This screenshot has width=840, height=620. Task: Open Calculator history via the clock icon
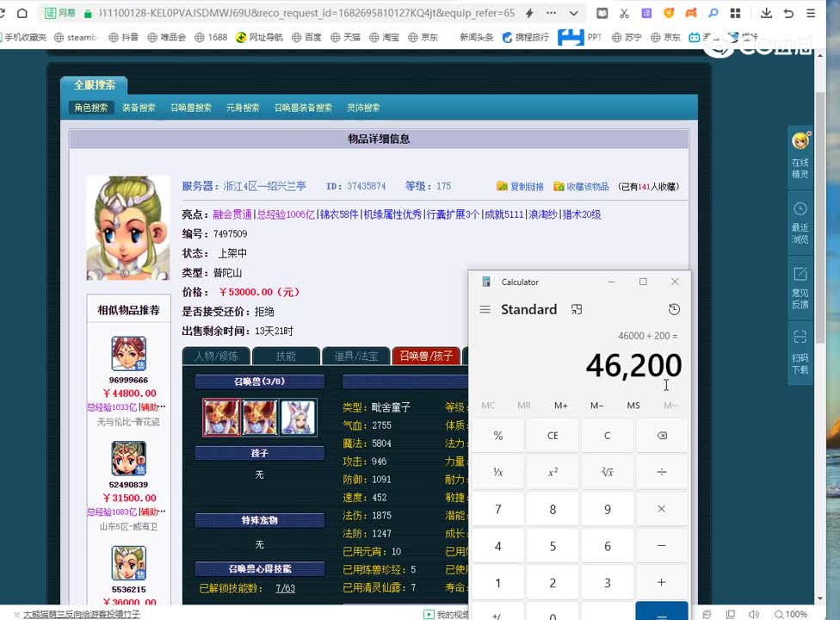[x=674, y=309]
